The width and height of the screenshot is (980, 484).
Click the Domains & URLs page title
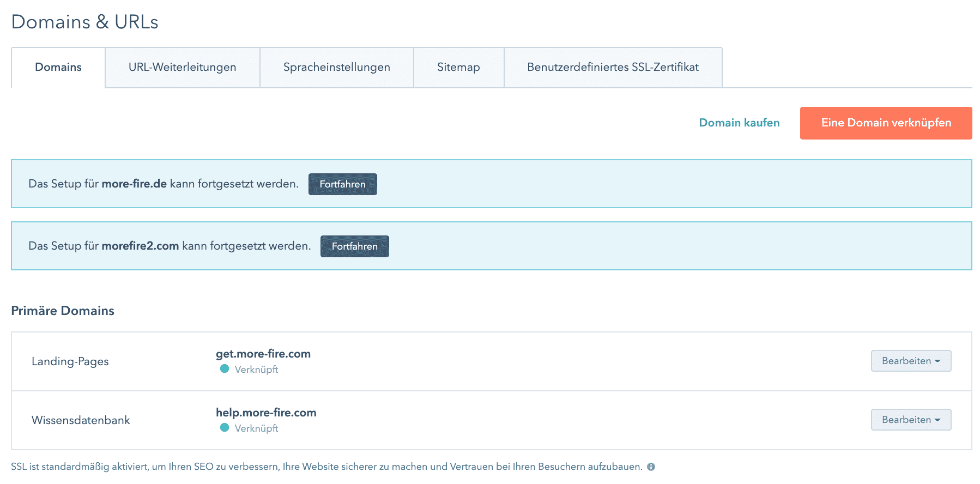(85, 22)
